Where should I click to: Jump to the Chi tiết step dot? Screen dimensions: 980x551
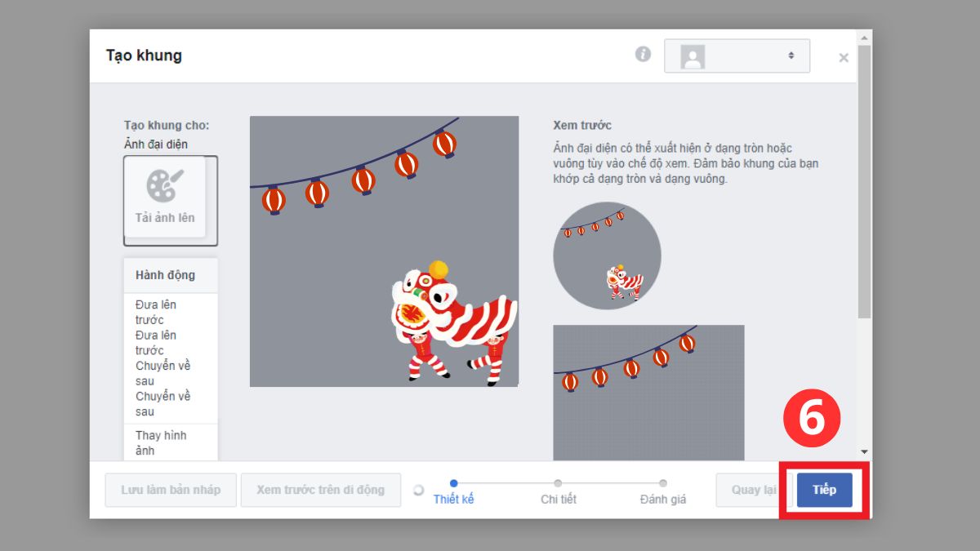[558, 482]
